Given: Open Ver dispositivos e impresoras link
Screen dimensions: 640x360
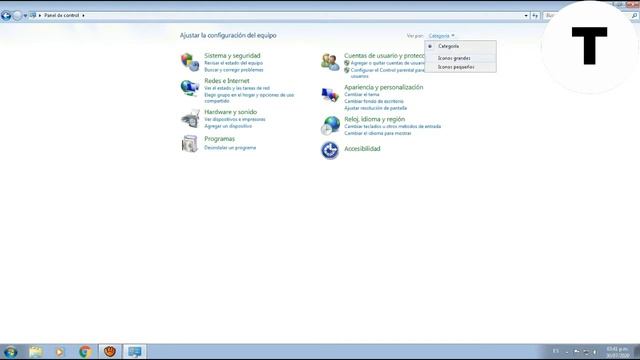Looking at the screenshot, I should click(235, 120).
